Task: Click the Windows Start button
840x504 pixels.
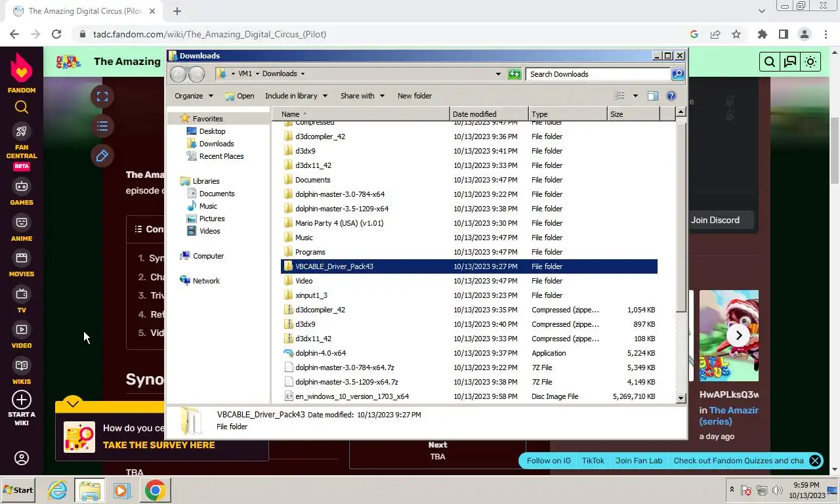Action: pyautogui.click(x=18, y=490)
